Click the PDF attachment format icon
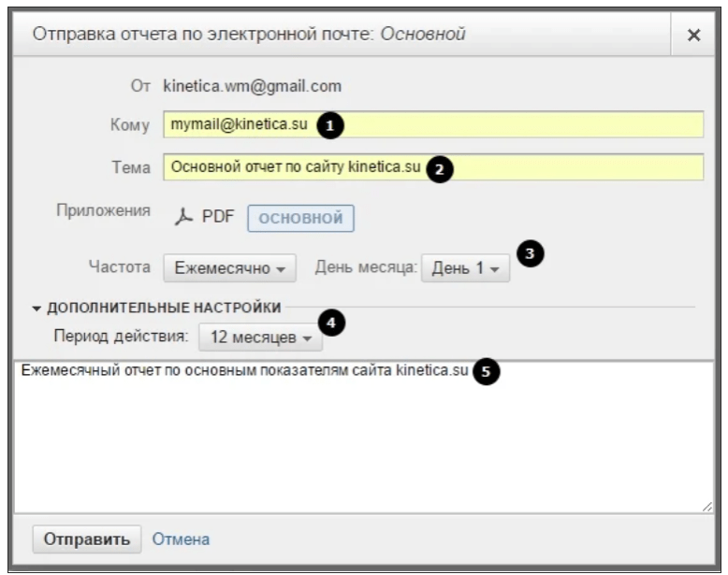Screen dimensions: 728x575 coord(184,218)
